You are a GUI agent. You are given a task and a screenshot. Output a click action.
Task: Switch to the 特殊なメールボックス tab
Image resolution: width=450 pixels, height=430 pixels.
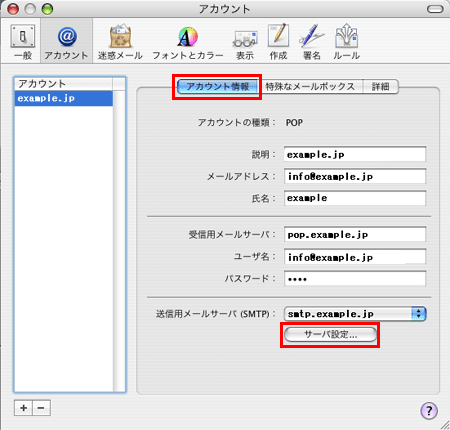coord(310,87)
